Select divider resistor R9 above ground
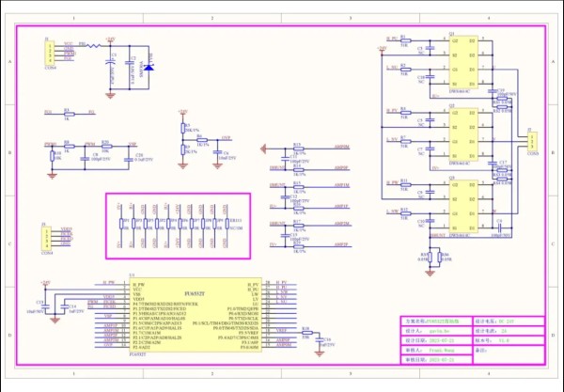 [x=182, y=149]
